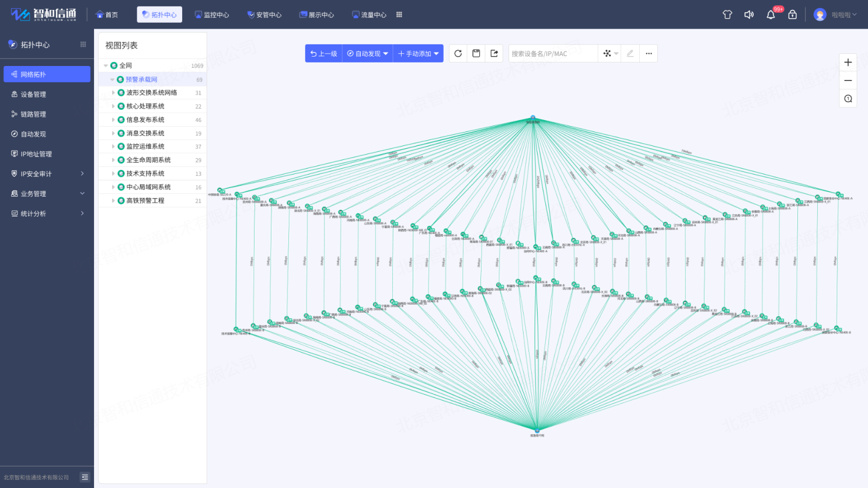Switch to the 监控中心 top tab
The image size is (868, 488).
pyautogui.click(x=212, y=15)
